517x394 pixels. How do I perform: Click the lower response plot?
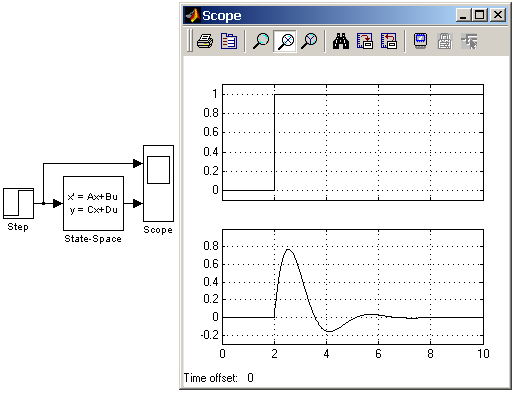pyautogui.click(x=353, y=287)
